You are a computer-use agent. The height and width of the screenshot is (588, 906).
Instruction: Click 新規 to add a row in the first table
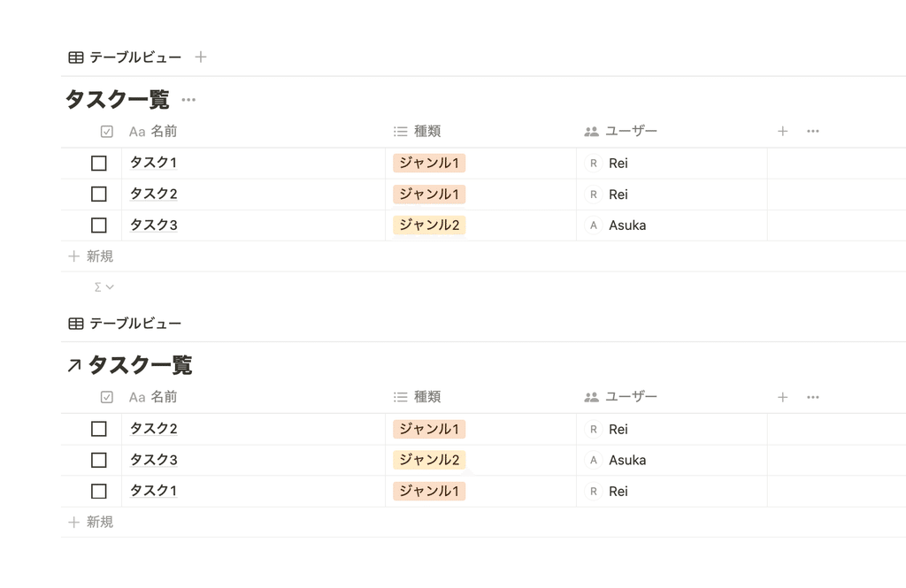(x=91, y=256)
